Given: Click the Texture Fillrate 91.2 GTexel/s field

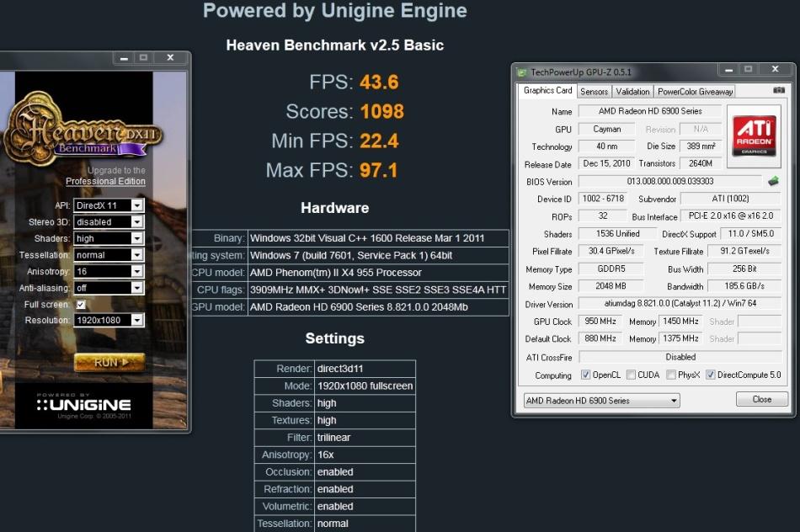Looking at the screenshot, I should point(744,251).
